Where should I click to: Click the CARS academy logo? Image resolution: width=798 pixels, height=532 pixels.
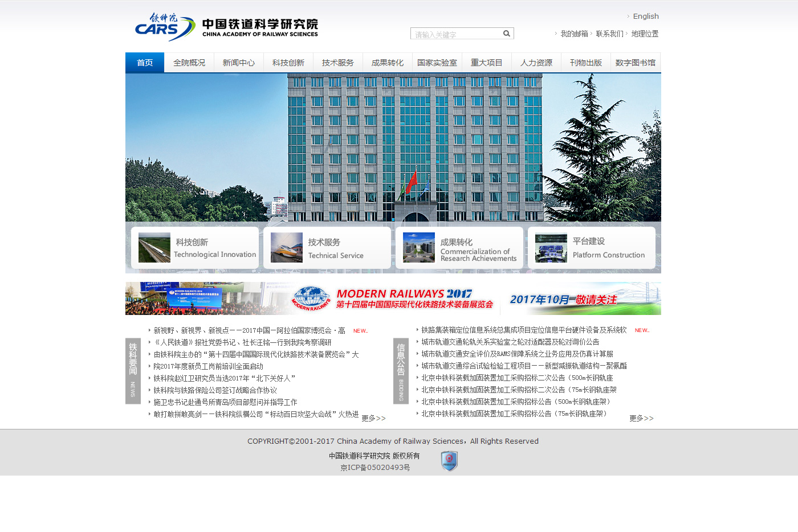(226, 27)
